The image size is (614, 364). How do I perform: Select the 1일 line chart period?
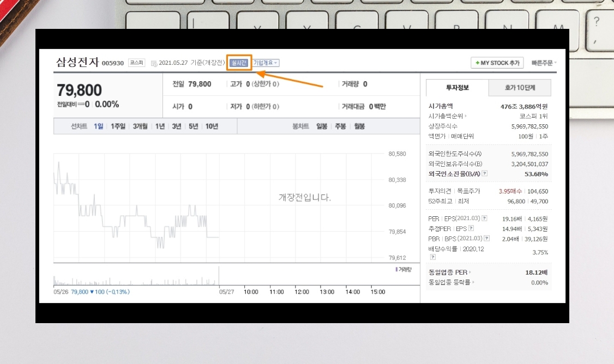coord(98,126)
